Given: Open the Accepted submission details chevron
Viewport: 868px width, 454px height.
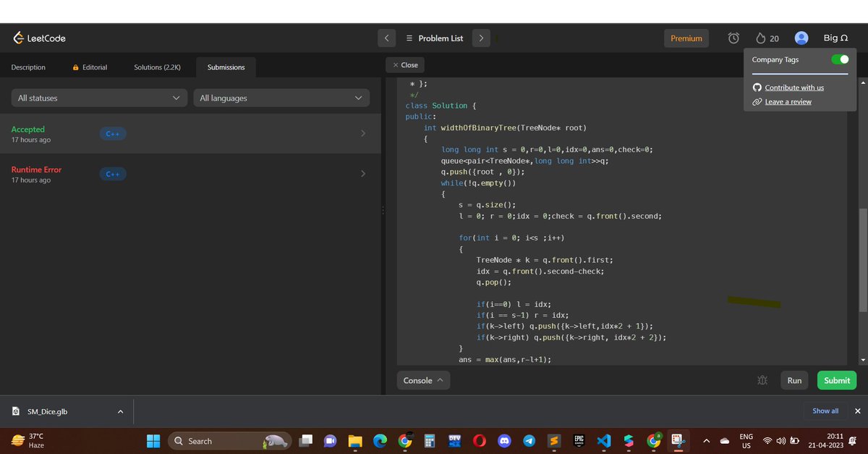Looking at the screenshot, I should (x=363, y=133).
